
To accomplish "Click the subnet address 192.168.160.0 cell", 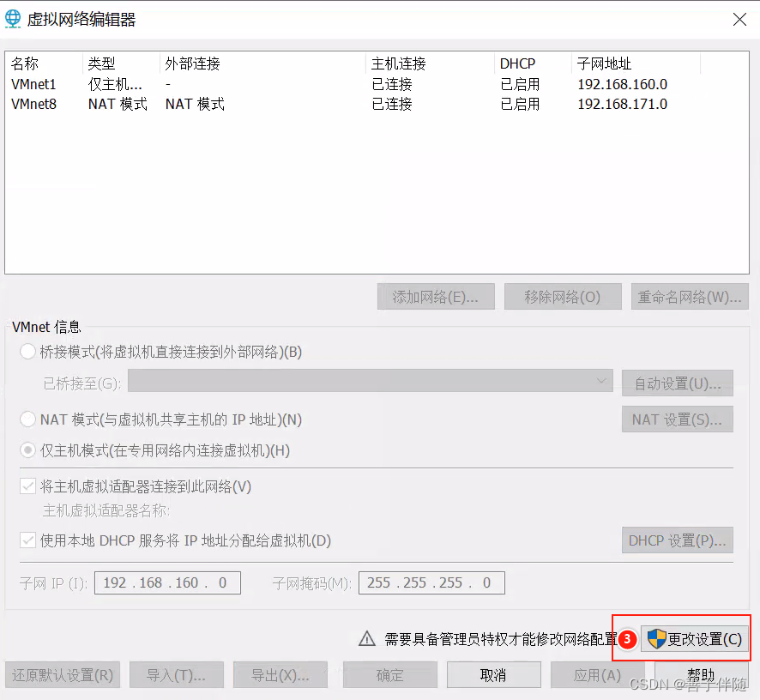I will tap(623, 84).
